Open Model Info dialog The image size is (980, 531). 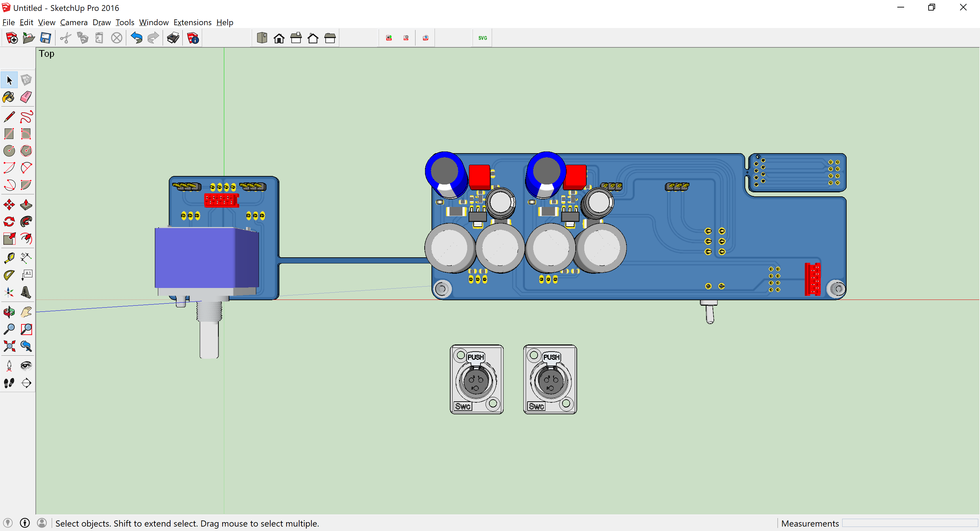click(193, 38)
